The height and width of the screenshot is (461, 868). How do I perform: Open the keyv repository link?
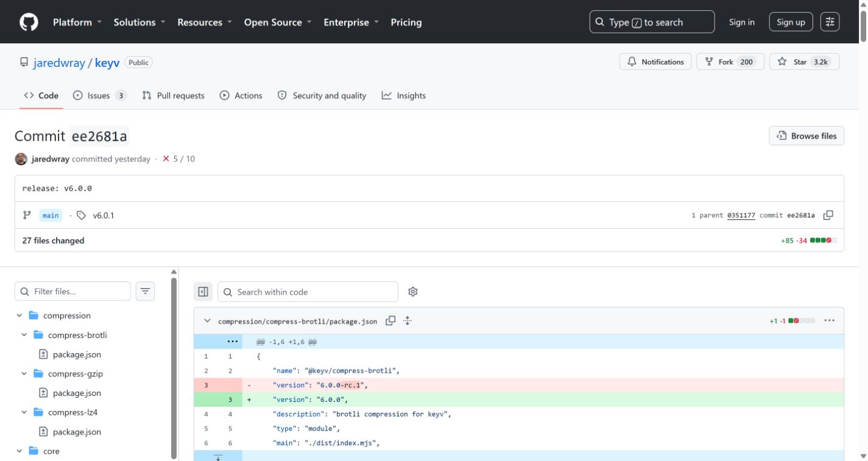click(x=107, y=63)
